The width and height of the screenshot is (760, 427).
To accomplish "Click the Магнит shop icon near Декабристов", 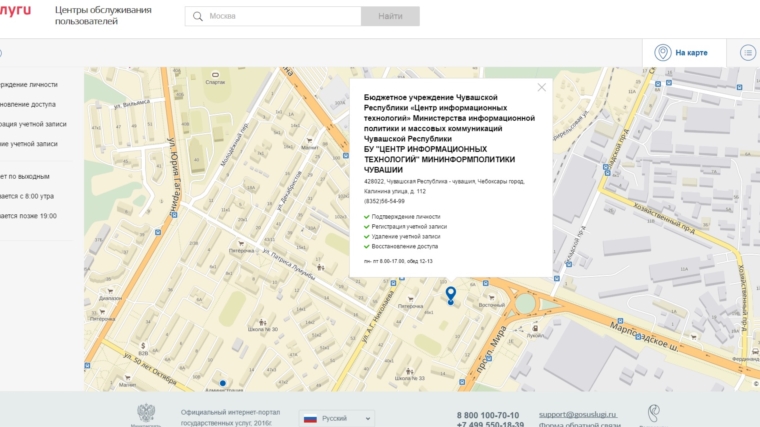I will pos(309,141).
